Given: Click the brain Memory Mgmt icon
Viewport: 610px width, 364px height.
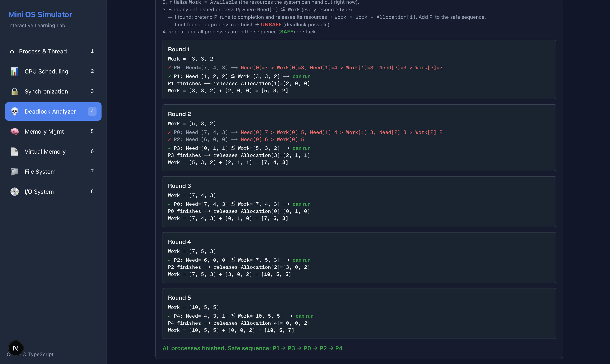Looking at the screenshot, I should (14, 132).
